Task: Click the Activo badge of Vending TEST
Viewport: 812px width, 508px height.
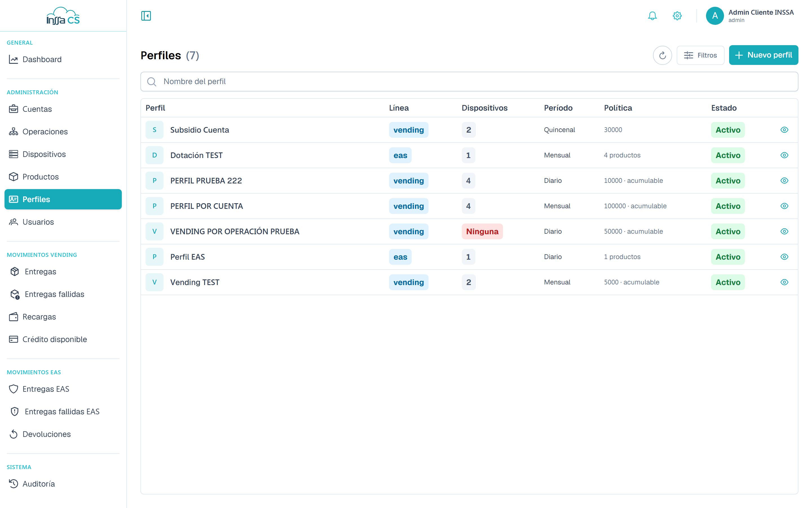Action: pyautogui.click(x=728, y=282)
